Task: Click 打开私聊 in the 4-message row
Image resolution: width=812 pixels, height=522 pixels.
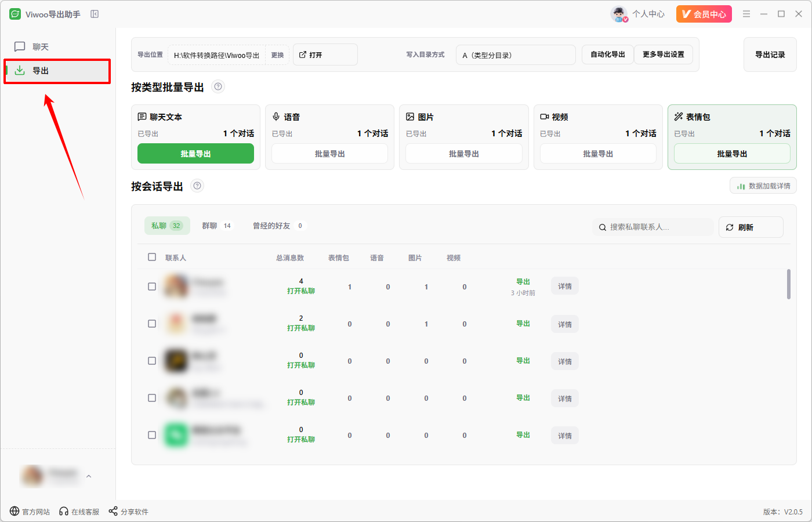Action: pos(301,291)
